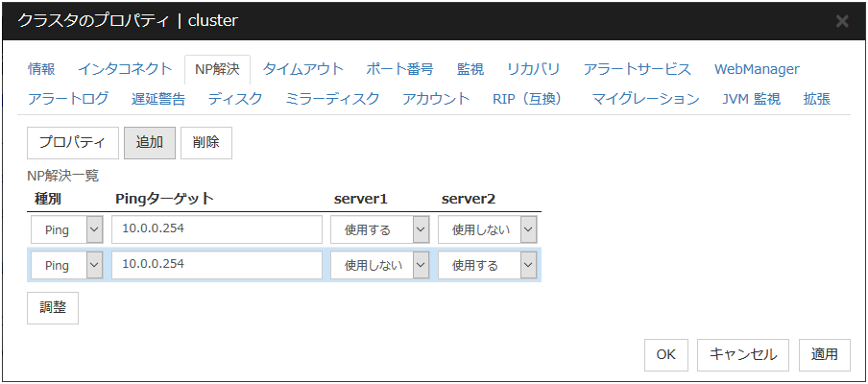
Task: Switch to the ミラーディスク tab
Action: 332,98
